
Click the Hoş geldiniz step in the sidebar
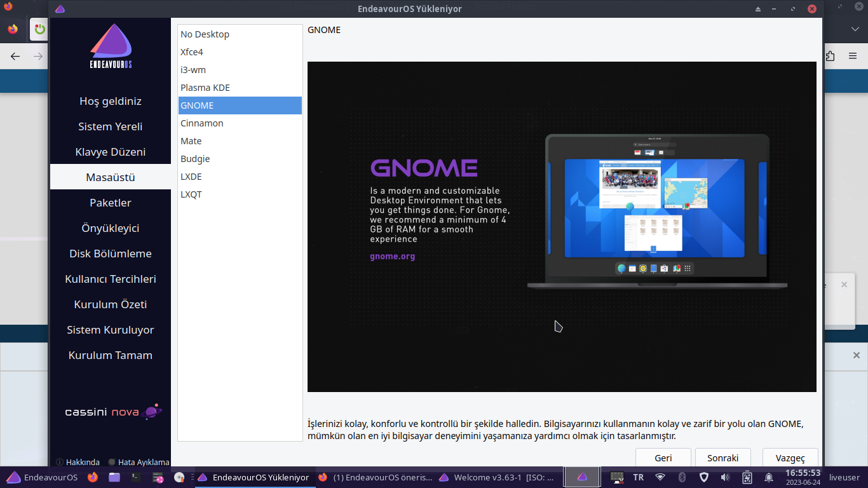(x=111, y=101)
